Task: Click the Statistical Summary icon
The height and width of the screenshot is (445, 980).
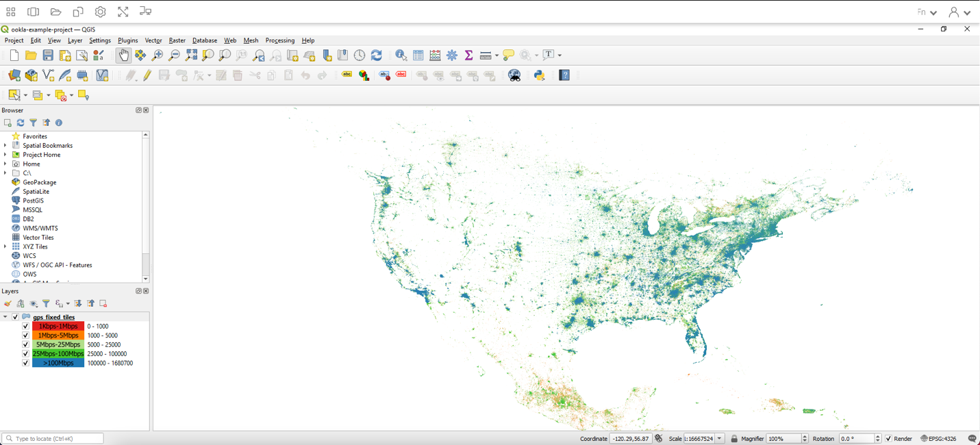Action: (x=468, y=55)
